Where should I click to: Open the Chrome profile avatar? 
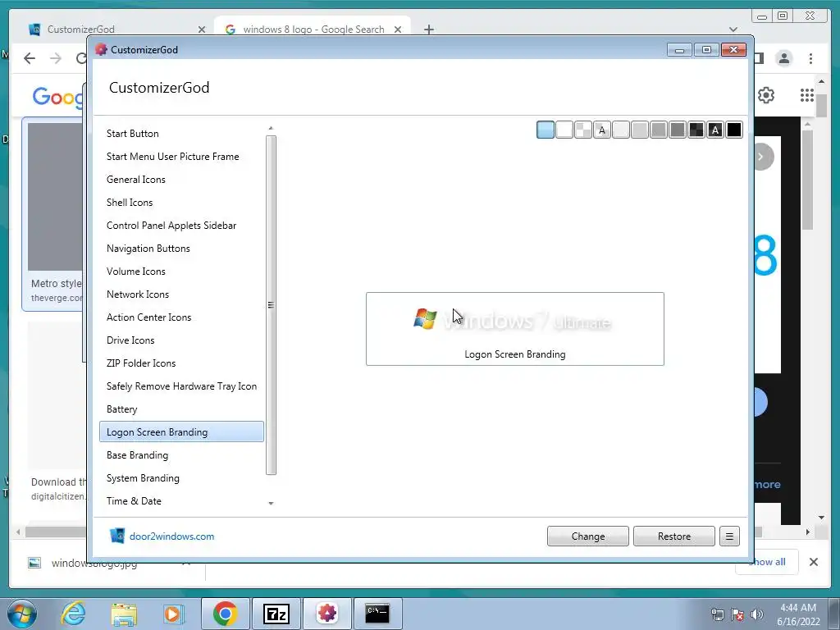tap(784, 58)
